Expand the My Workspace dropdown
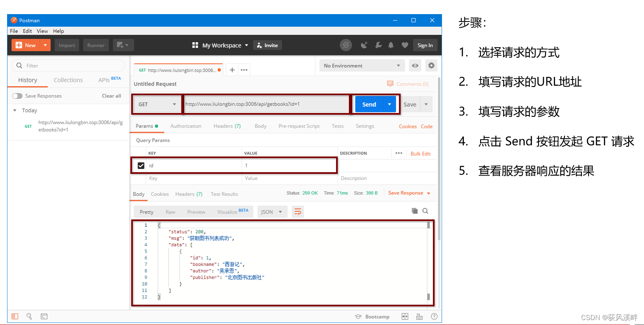 (220, 45)
